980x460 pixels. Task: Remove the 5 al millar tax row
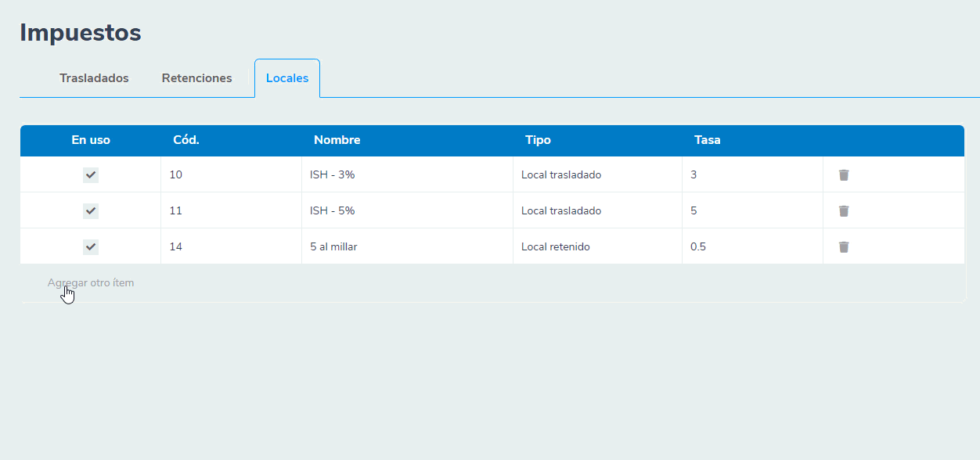(844, 247)
